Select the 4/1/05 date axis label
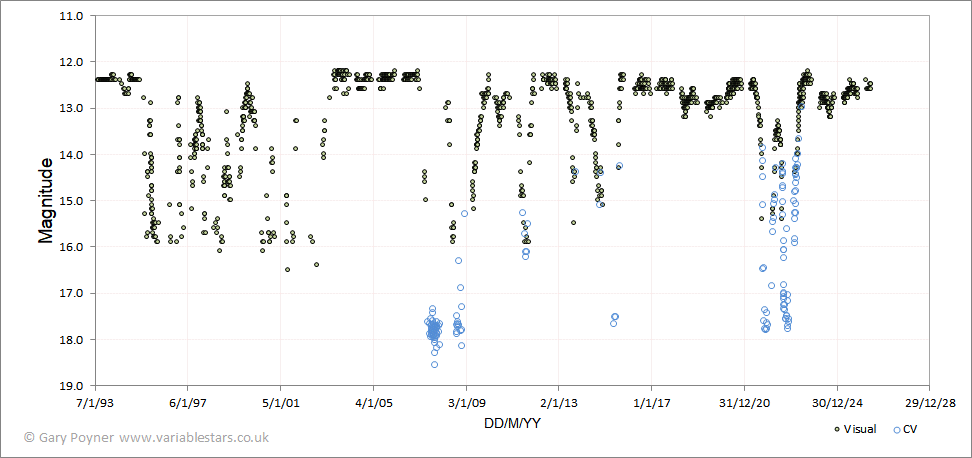This screenshot has height=458, width=972. [x=373, y=403]
